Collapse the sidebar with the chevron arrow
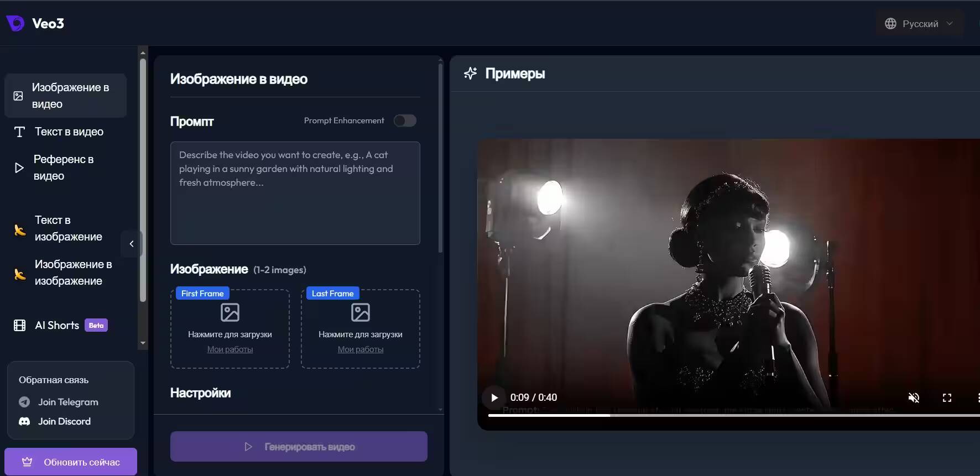Image resolution: width=980 pixels, height=476 pixels. [132, 244]
